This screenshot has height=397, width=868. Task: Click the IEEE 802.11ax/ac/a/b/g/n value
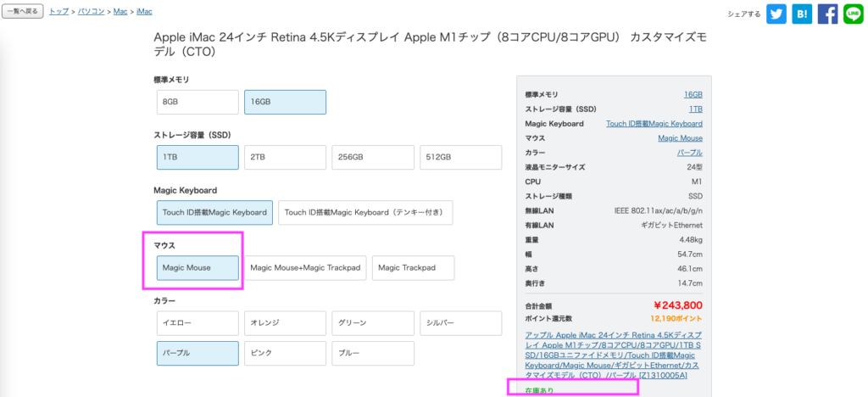(659, 210)
